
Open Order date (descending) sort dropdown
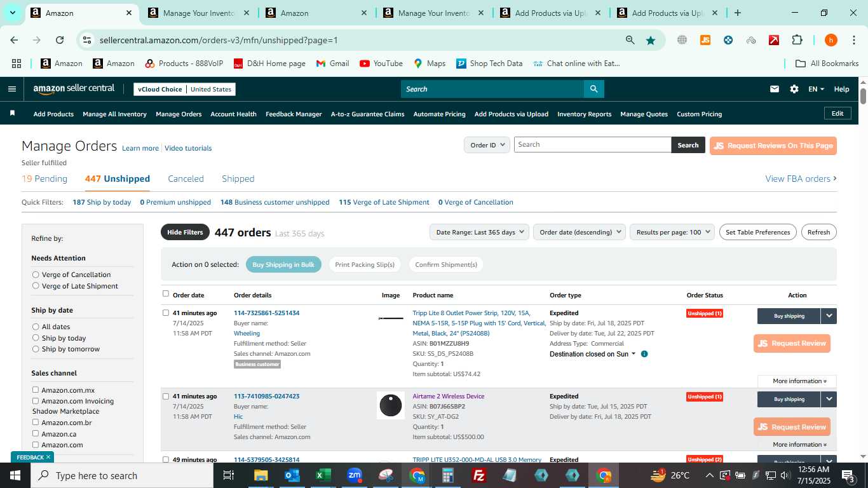tap(580, 232)
